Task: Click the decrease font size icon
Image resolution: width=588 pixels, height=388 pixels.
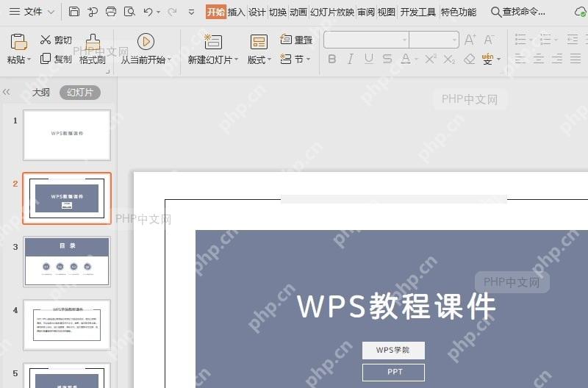Action: pos(489,40)
